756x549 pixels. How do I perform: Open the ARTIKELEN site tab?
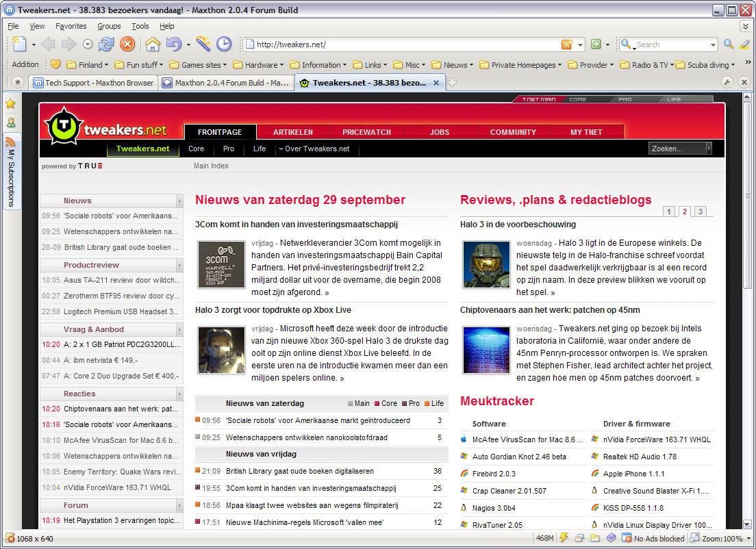click(x=293, y=132)
